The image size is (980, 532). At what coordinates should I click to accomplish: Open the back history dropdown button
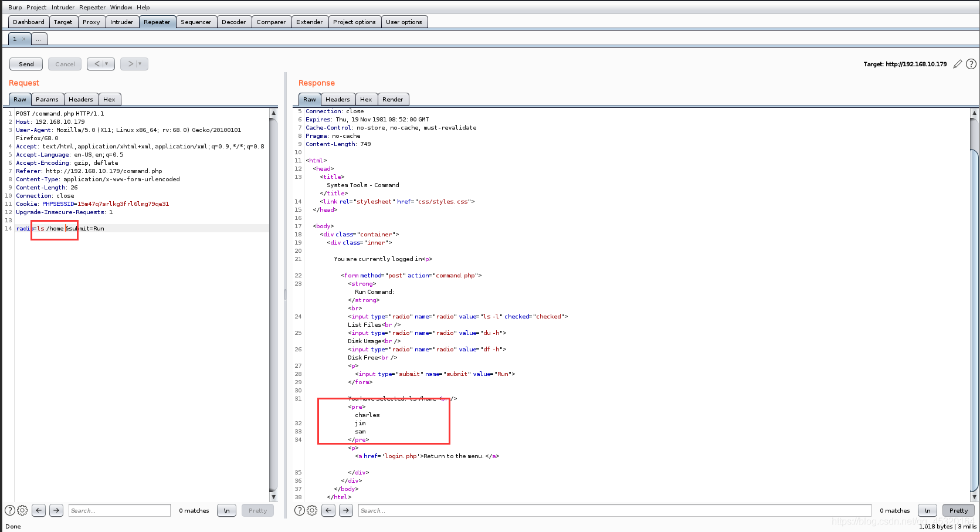coord(101,64)
